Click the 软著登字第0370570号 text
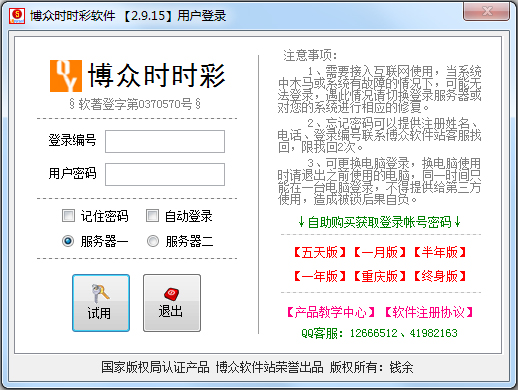518x390 pixels. (135, 104)
